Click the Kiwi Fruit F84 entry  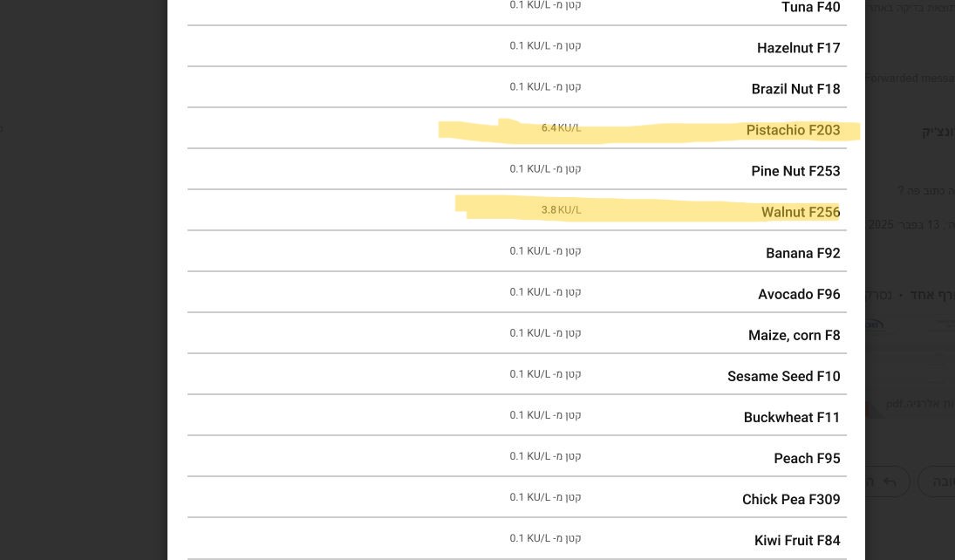pos(797,541)
